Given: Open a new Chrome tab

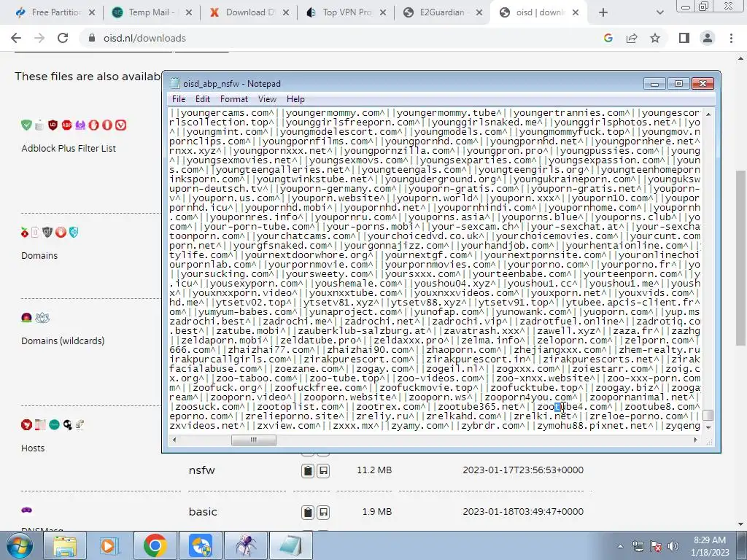Looking at the screenshot, I should click(x=603, y=12).
